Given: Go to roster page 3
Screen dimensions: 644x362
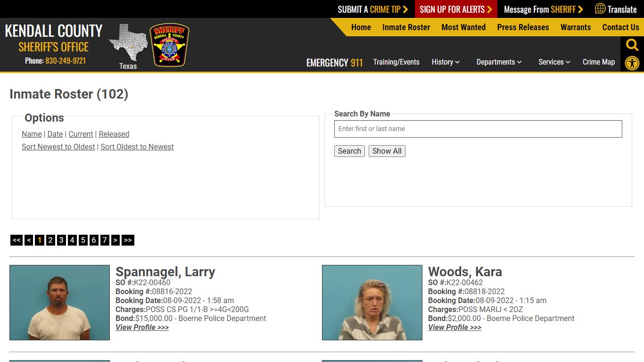Looking at the screenshot, I should 61,240.
